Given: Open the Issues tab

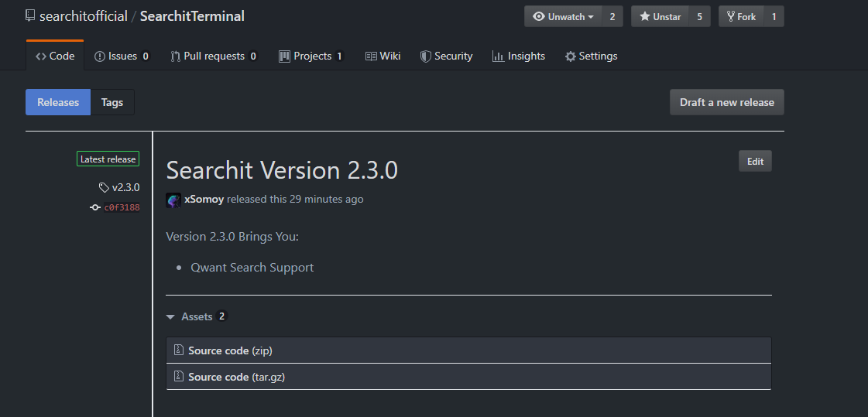Looking at the screenshot, I should (122, 56).
